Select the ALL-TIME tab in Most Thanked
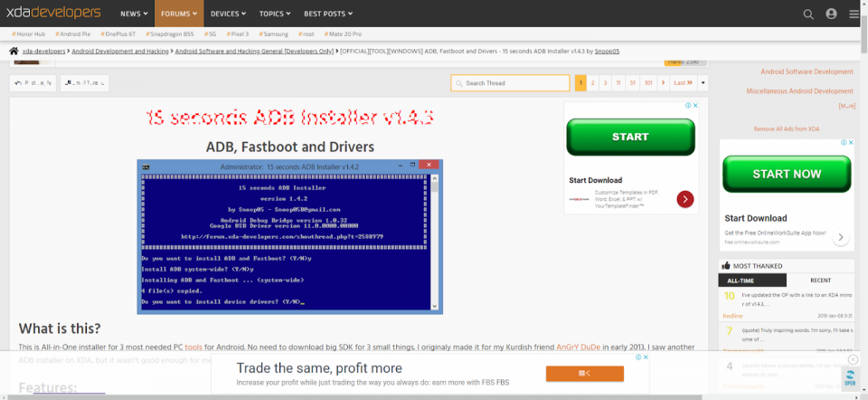 pos(752,281)
